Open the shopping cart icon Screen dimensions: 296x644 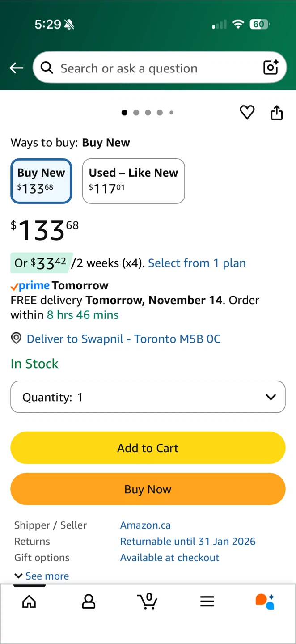click(148, 601)
